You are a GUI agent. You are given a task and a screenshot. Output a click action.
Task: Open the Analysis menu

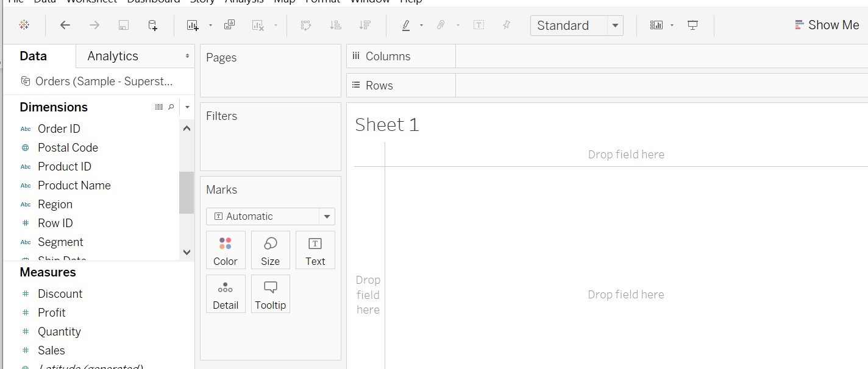(x=244, y=2)
